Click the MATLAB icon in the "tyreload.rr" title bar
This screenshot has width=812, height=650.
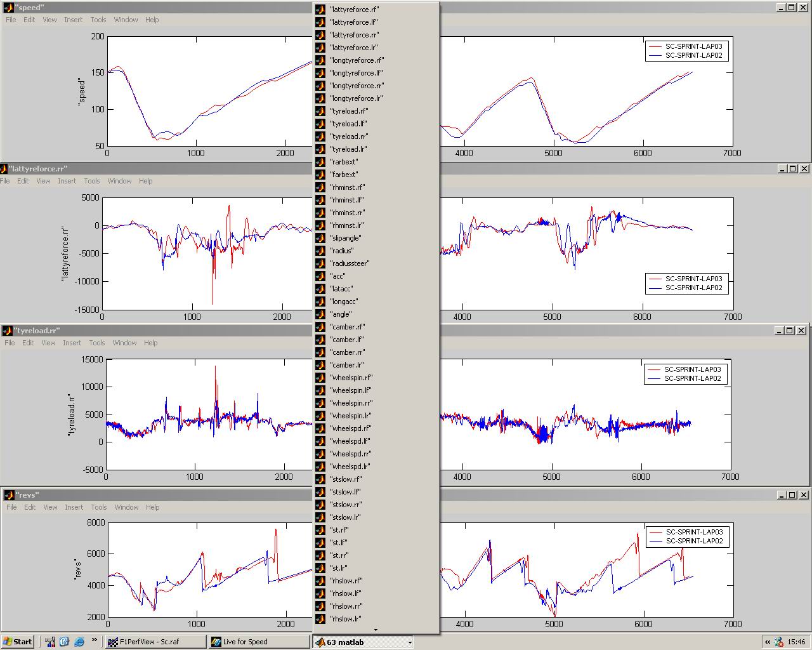pos(7,331)
